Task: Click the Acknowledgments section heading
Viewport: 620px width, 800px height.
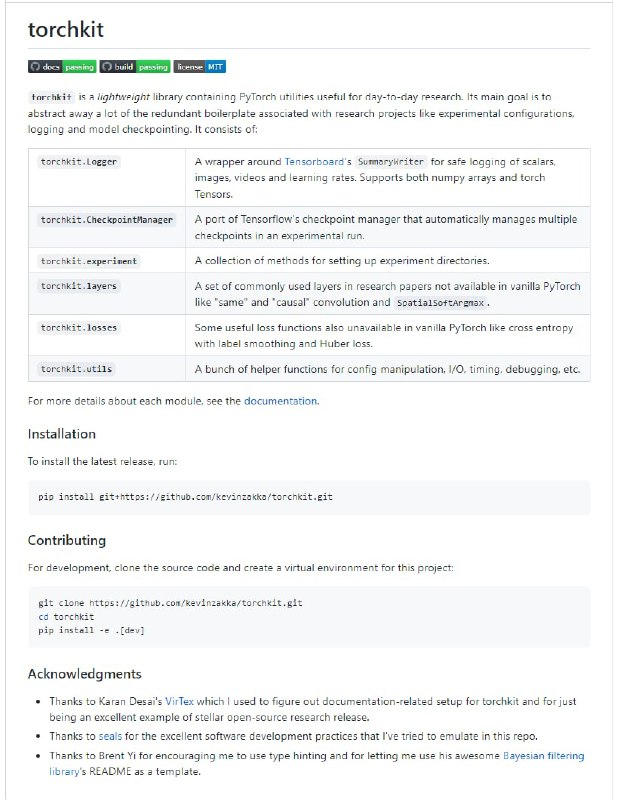Action: 85,674
